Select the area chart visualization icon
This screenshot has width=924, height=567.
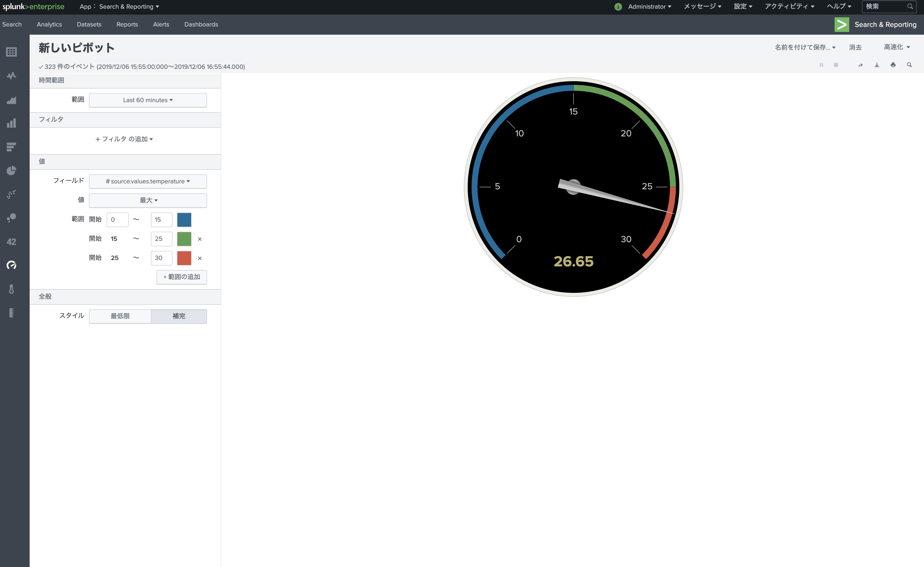pos(11,100)
